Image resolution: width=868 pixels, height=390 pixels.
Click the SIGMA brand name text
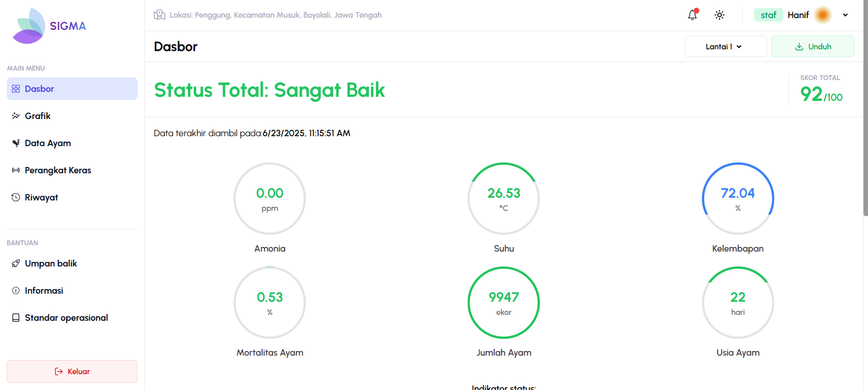tap(68, 26)
